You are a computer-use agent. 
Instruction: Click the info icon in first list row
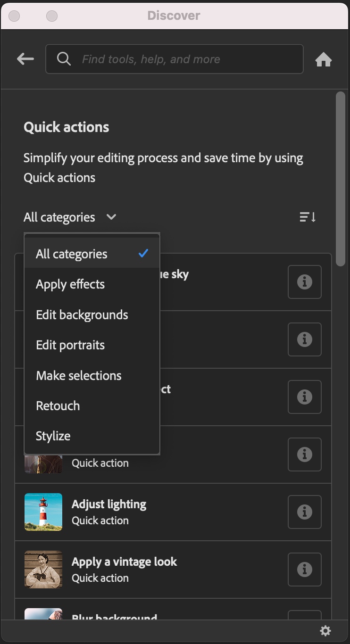tap(304, 282)
